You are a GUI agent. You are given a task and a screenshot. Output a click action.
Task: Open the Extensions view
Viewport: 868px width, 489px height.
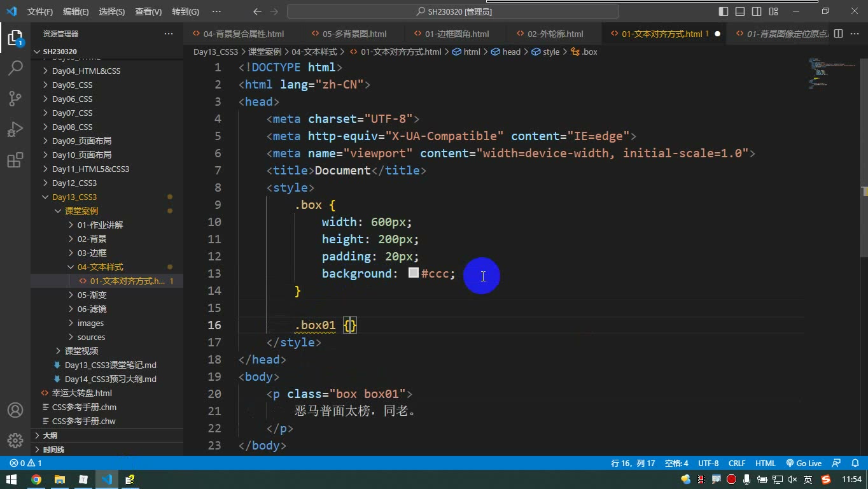[15, 160]
